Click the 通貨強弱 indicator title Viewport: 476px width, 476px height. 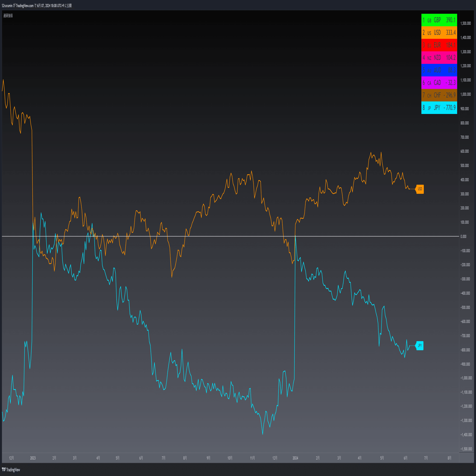(8, 15)
